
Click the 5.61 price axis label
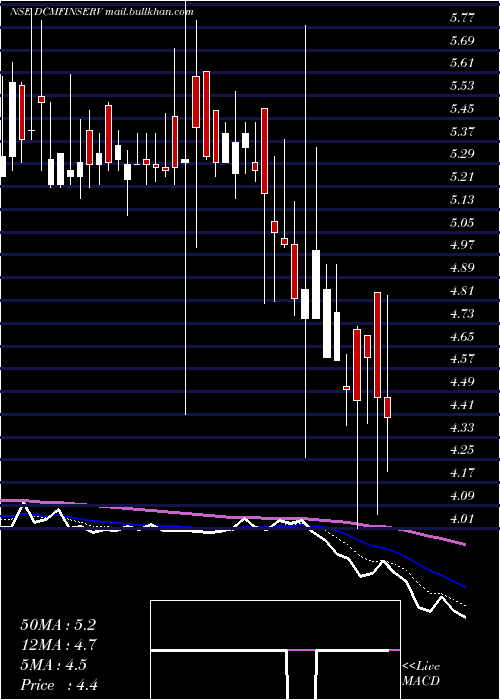coord(462,63)
